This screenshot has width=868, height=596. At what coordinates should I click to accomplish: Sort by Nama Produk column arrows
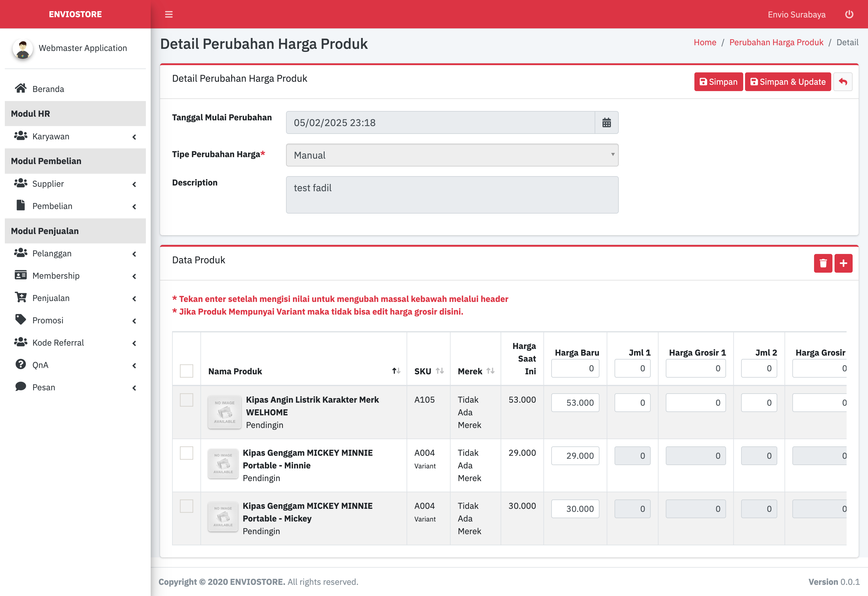(x=396, y=371)
